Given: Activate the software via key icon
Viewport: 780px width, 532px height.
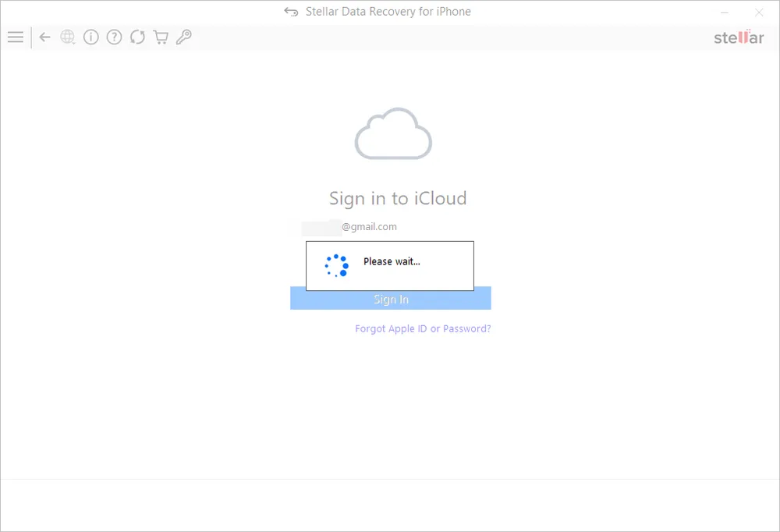Looking at the screenshot, I should pos(183,37).
